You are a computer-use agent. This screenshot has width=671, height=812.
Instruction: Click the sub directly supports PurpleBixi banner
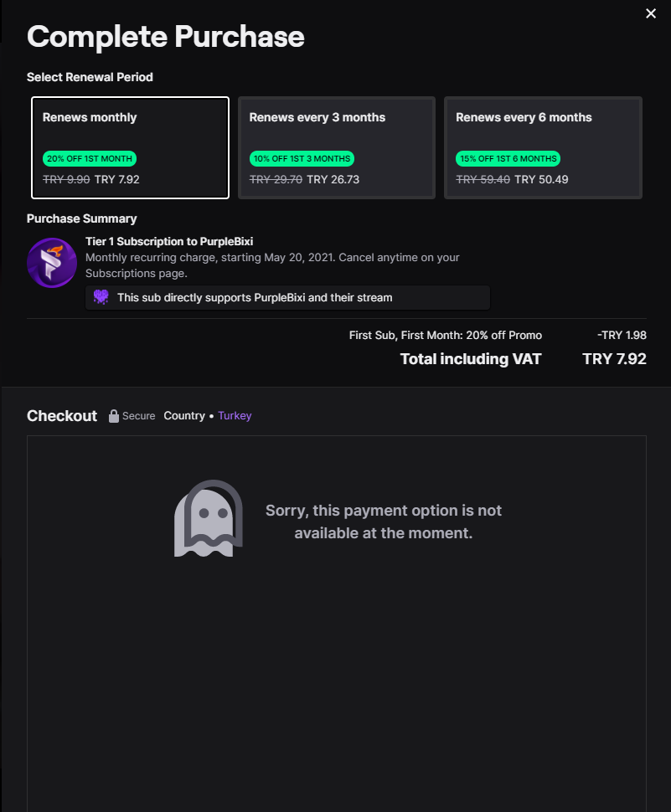287,297
